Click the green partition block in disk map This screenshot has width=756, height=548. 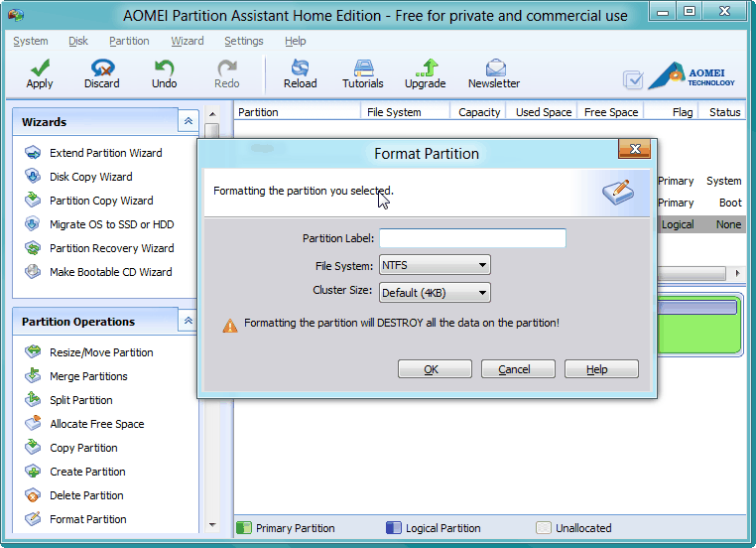click(699, 326)
